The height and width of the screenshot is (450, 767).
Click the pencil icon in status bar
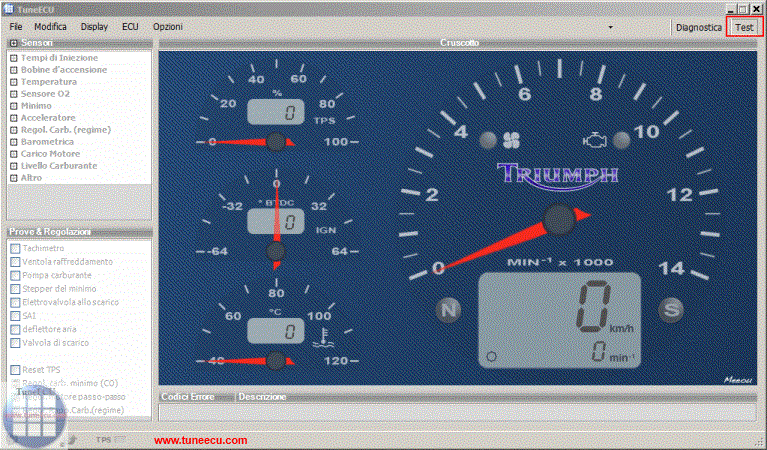tap(72, 440)
